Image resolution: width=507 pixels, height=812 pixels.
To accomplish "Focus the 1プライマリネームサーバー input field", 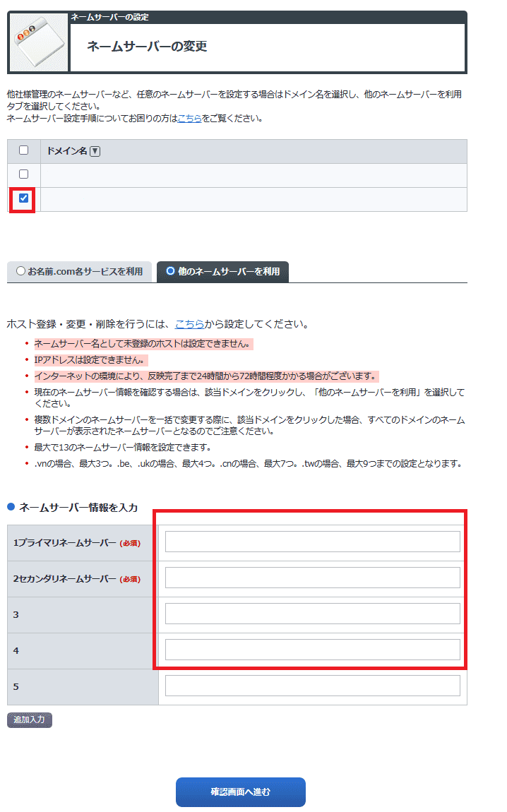I will [x=312, y=542].
